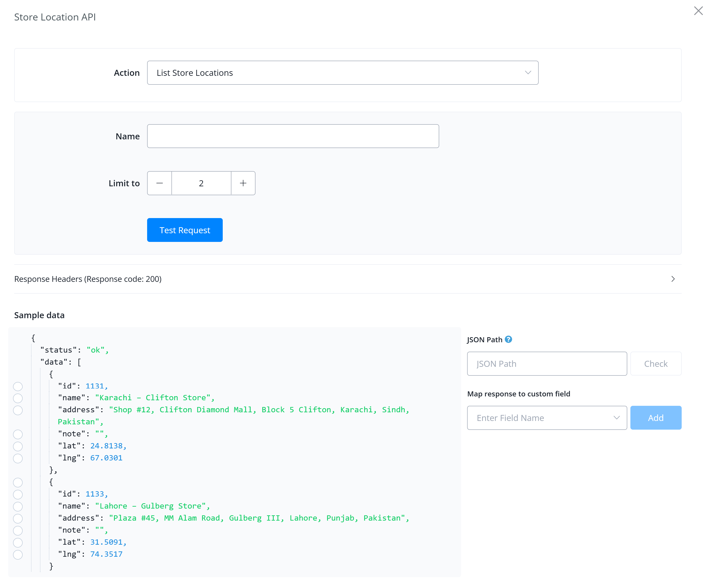Image resolution: width=706 pixels, height=588 pixels.
Task: Select radio for Karachi – Clifton Store name
Action: (x=18, y=398)
